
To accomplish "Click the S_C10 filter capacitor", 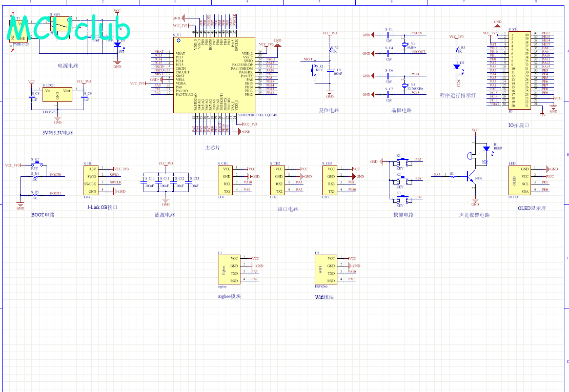I will click(144, 182).
